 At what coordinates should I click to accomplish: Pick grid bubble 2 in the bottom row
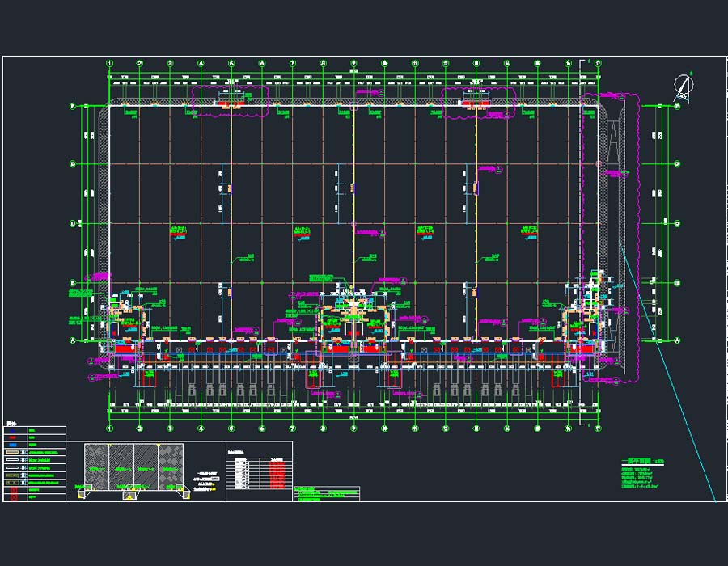pyautogui.click(x=140, y=429)
